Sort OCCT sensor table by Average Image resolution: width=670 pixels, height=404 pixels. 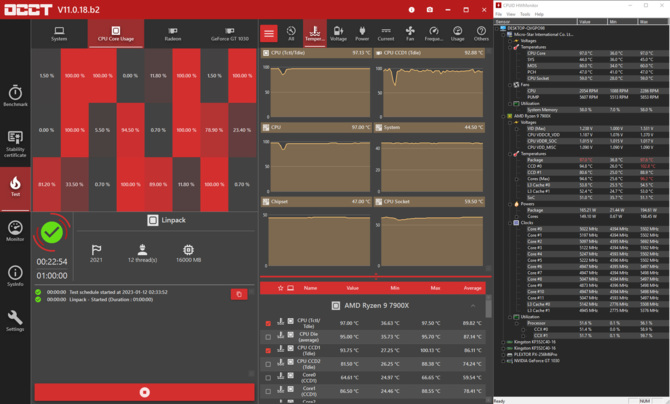(x=473, y=288)
